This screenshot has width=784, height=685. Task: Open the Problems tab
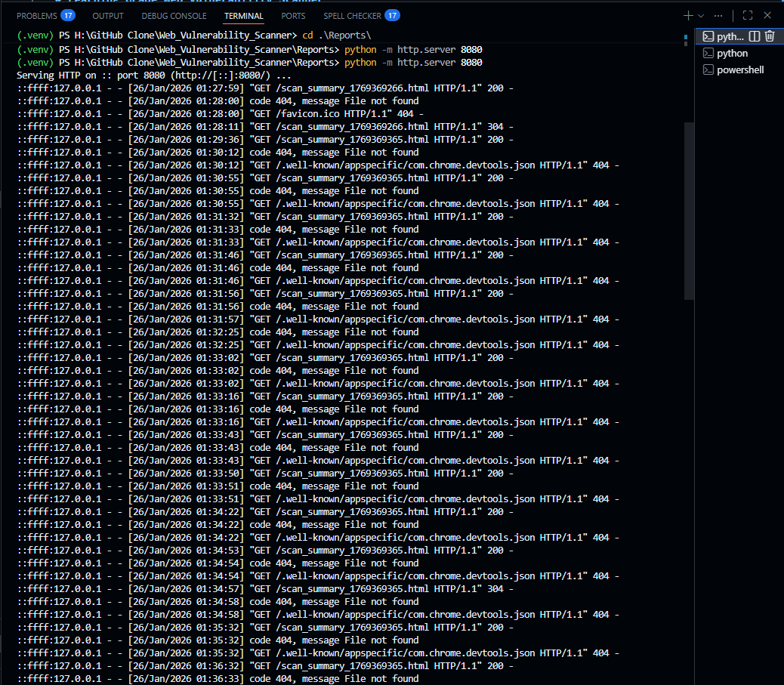[x=36, y=16]
